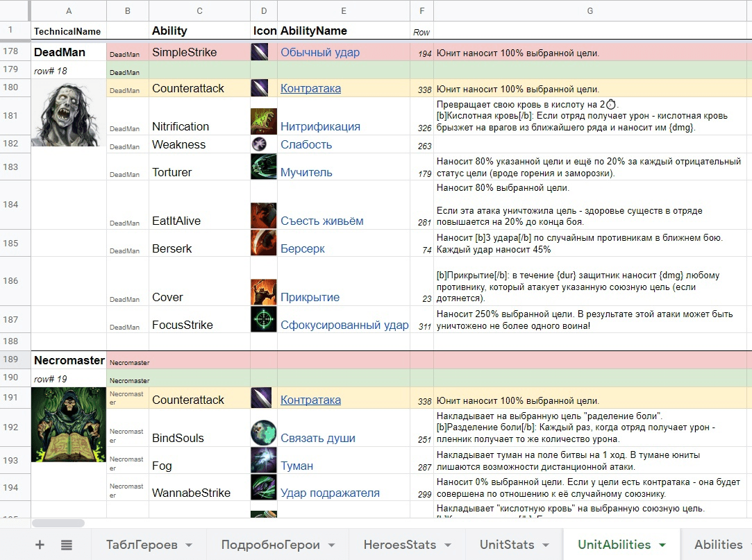Click the BindSouls ability icon
The height and width of the screenshot is (560, 752).
[264, 433]
